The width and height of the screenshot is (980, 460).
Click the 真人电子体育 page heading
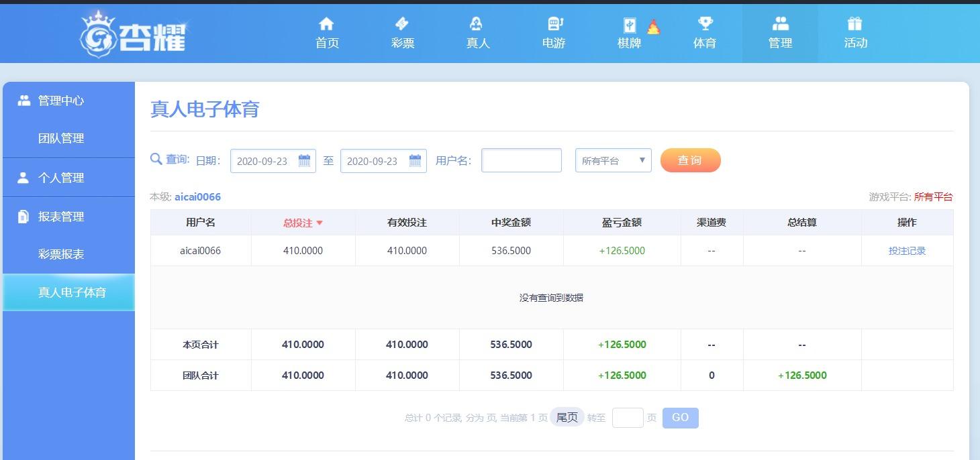click(205, 109)
